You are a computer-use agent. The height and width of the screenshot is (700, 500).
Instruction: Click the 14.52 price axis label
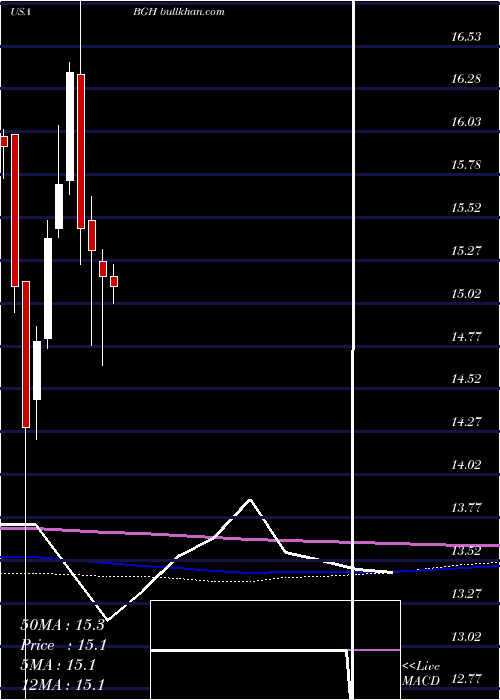coord(466,379)
